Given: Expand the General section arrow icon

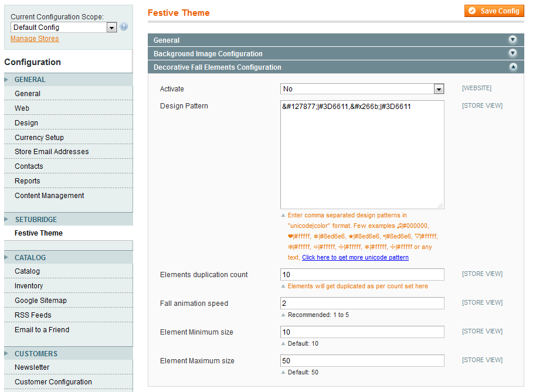Looking at the screenshot, I should point(513,40).
